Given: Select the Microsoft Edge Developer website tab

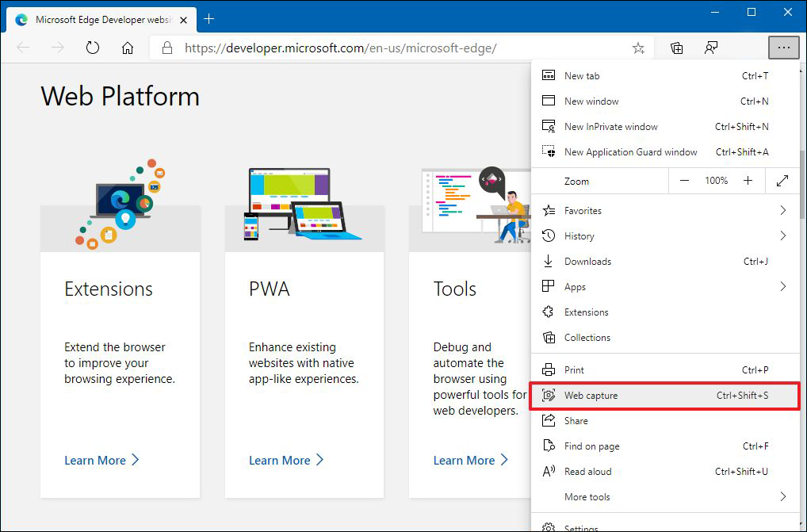Looking at the screenshot, I should [x=101, y=20].
